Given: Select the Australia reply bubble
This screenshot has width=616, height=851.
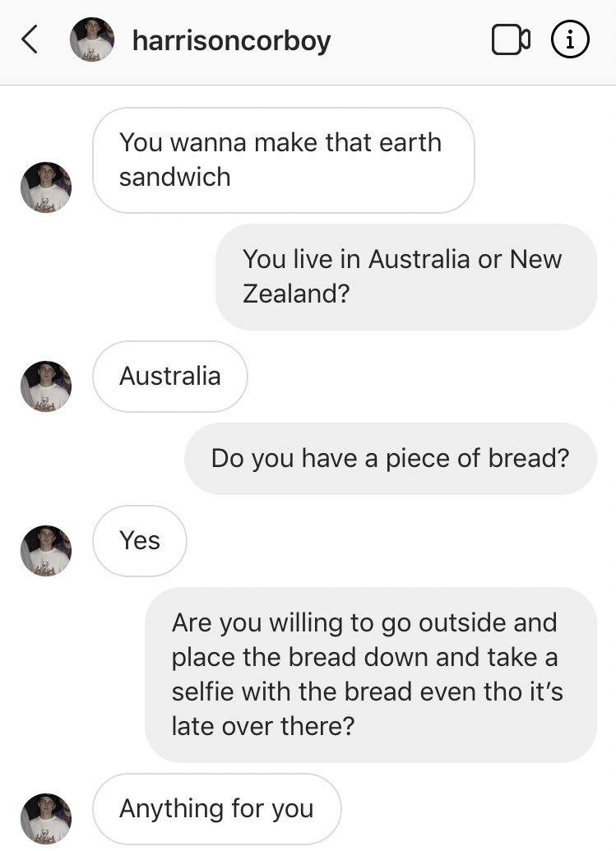Looking at the screenshot, I should (x=170, y=377).
